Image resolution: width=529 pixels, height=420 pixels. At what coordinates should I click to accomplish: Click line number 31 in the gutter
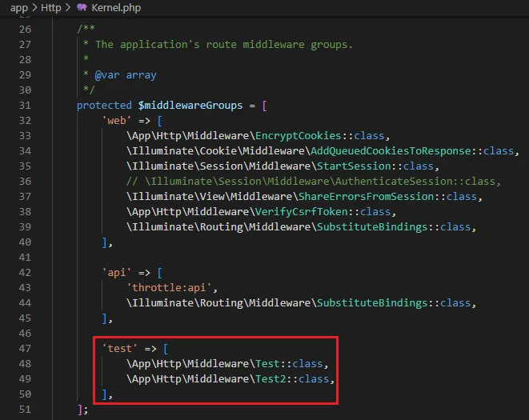tap(25, 106)
